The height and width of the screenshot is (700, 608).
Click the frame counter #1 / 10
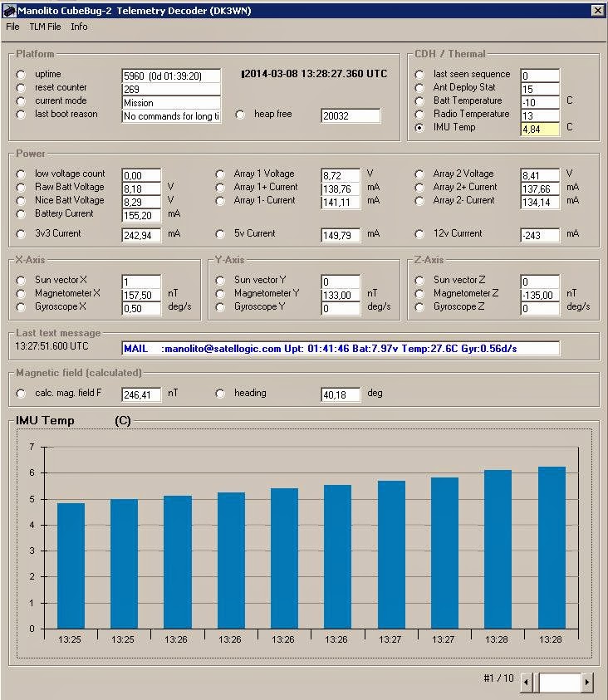tap(498, 678)
